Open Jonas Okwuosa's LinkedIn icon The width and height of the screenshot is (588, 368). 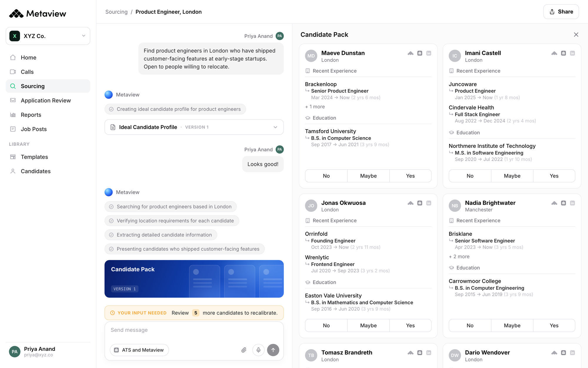tap(429, 203)
